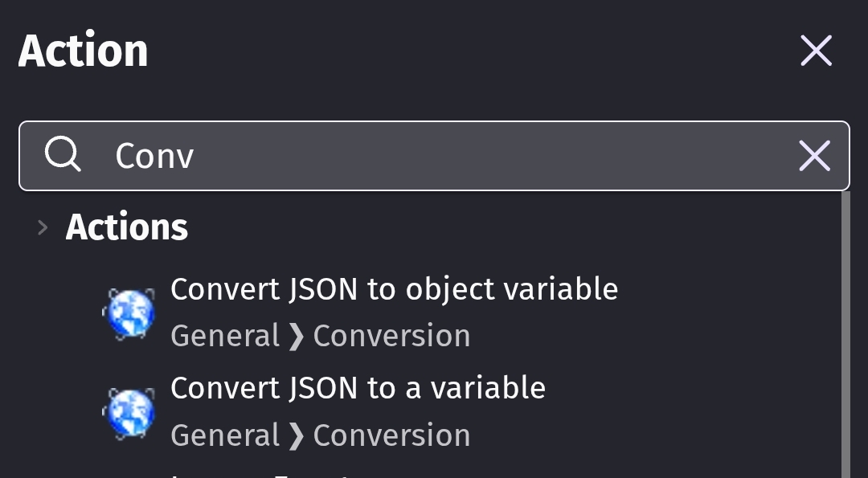
Task: Click globe icon for Convert JSON to a variable
Action: [129, 413]
